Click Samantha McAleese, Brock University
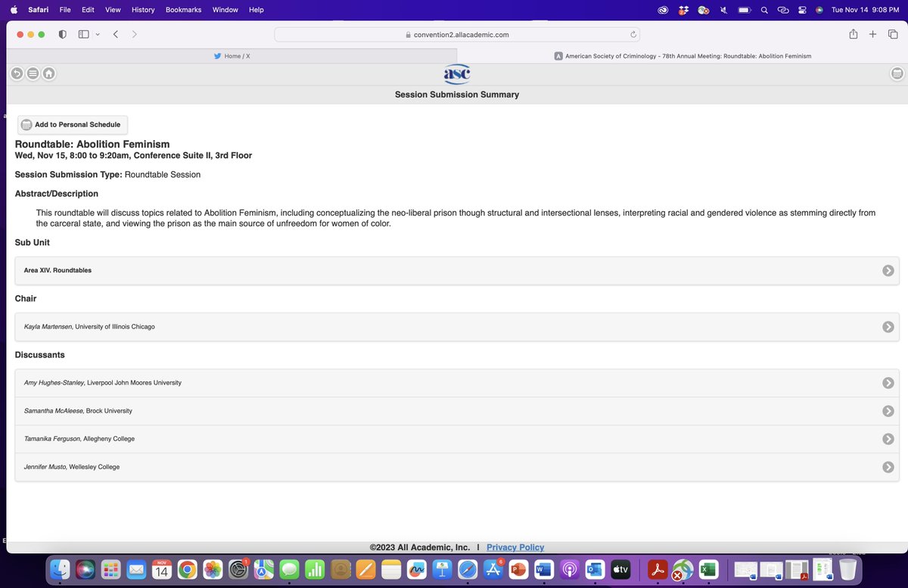 pos(78,411)
